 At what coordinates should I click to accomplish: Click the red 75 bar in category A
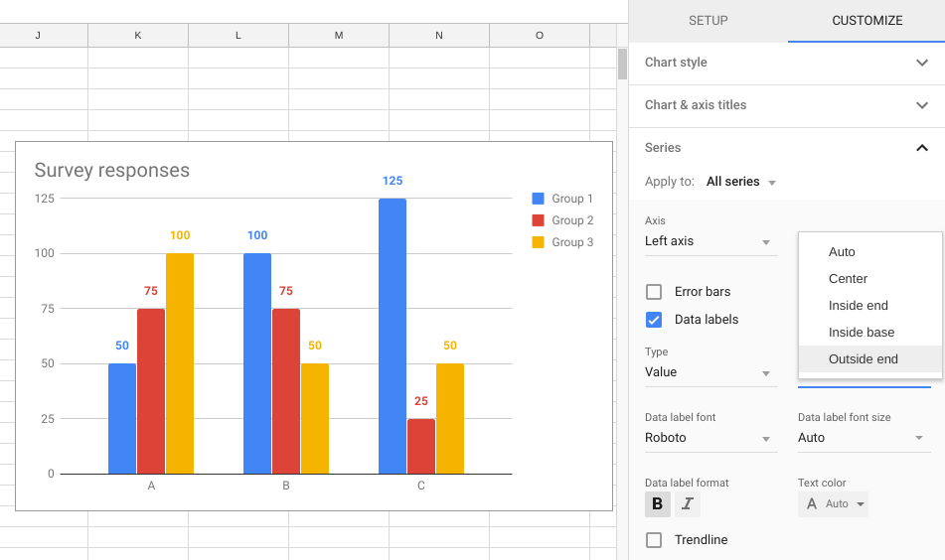pos(151,391)
